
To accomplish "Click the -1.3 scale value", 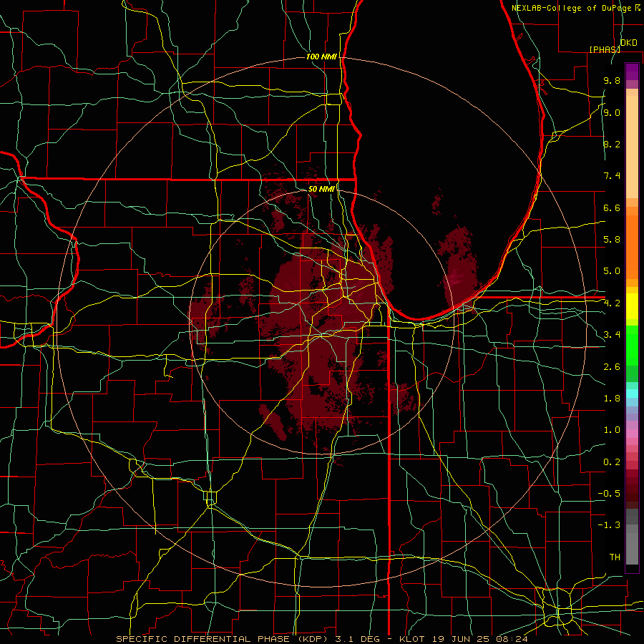I will (609, 525).
